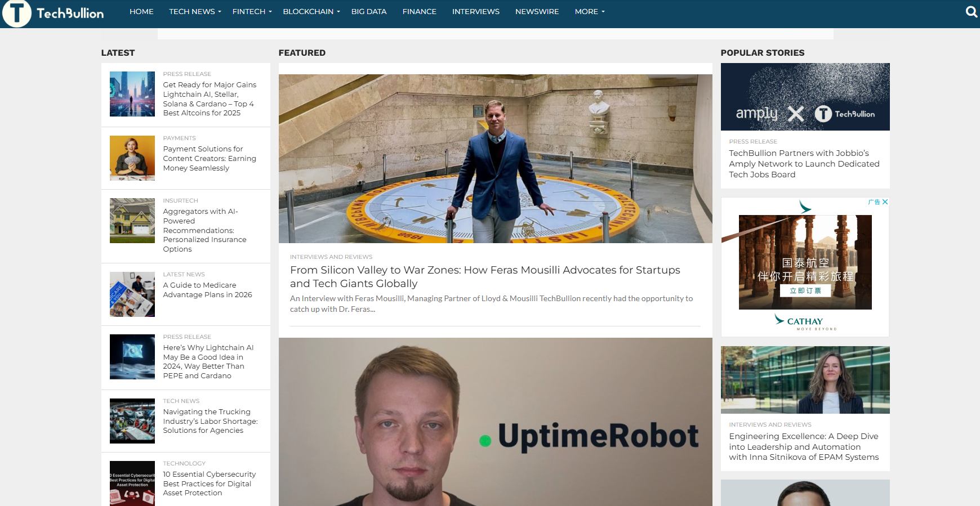The height and width of the screenshot is (506, 980).
Task: Select Big Data in the navigation bar
Action: click(369, 12)
